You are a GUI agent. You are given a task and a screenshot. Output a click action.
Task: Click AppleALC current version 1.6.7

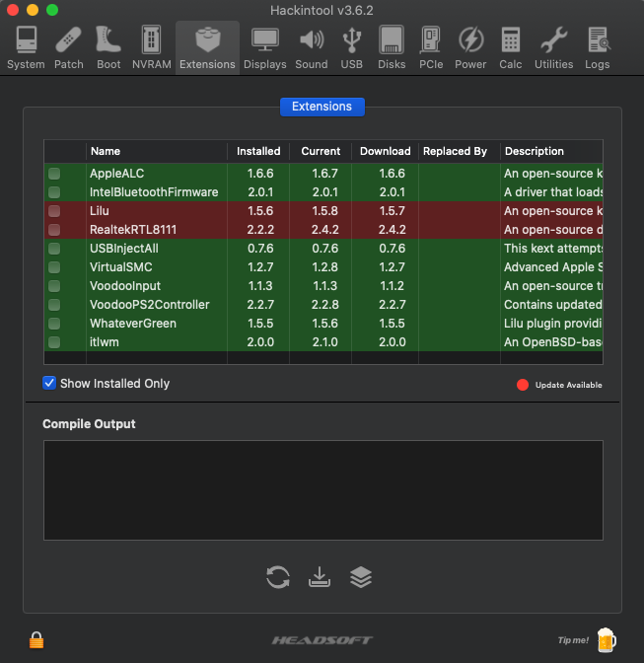324,174
